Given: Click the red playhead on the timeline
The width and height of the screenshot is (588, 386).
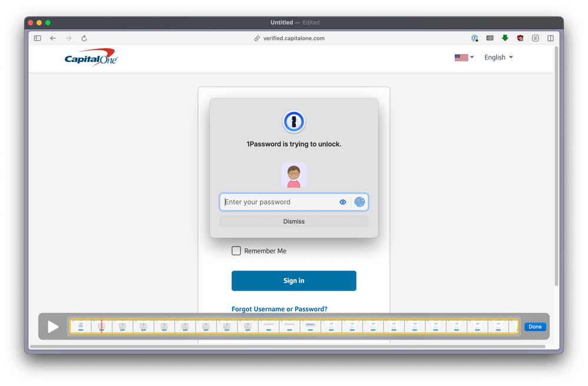Looking at the screenshot, I should [x=101, y=326].
